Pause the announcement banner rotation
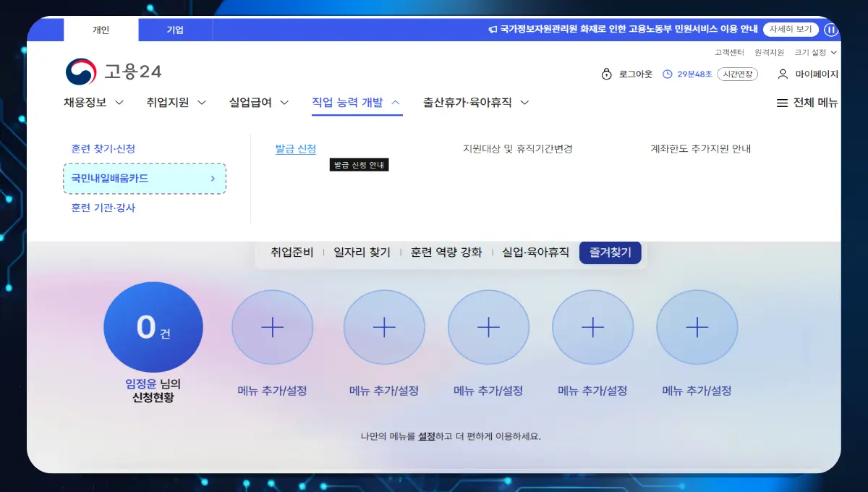This screenshot has width=868, height=492. point(830,30)
